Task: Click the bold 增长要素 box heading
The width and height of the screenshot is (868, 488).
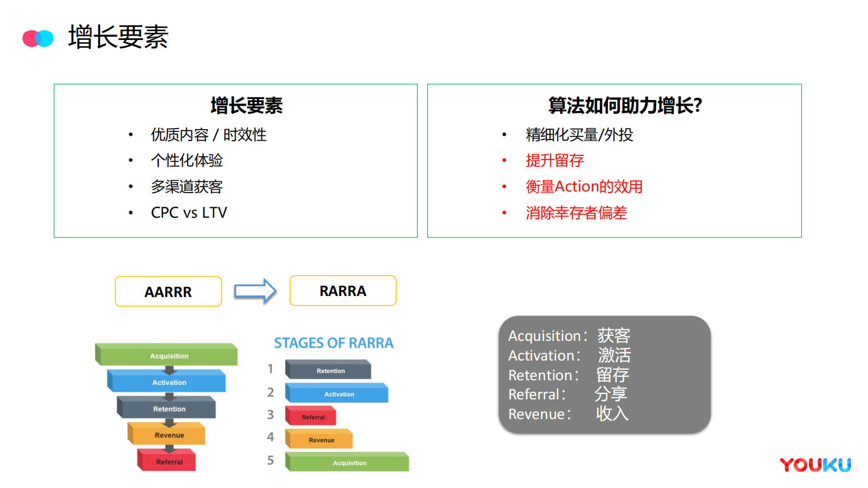Action: [x=247, y=106]
